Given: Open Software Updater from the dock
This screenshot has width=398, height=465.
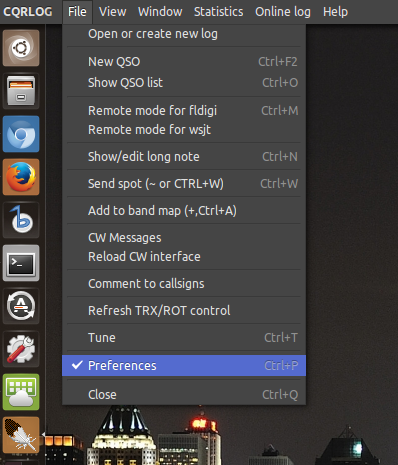Looking at the screenshot, I should pos(21,306).
